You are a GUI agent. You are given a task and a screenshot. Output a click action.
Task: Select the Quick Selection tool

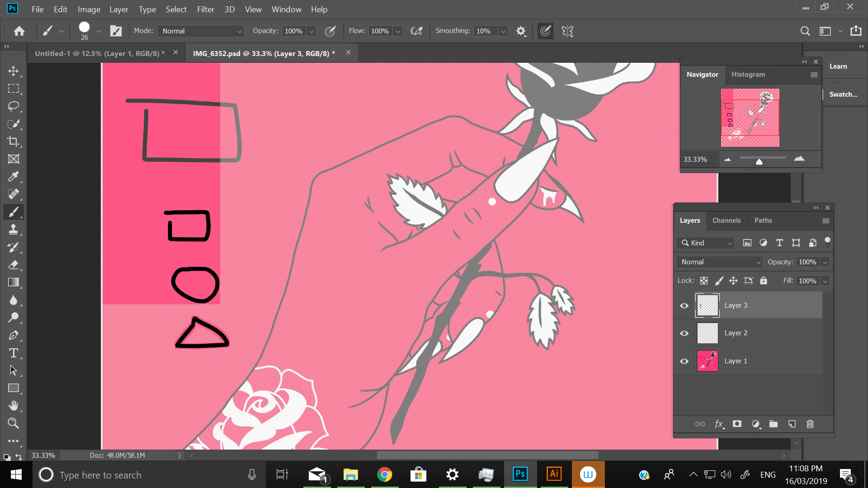pos(14,124)
